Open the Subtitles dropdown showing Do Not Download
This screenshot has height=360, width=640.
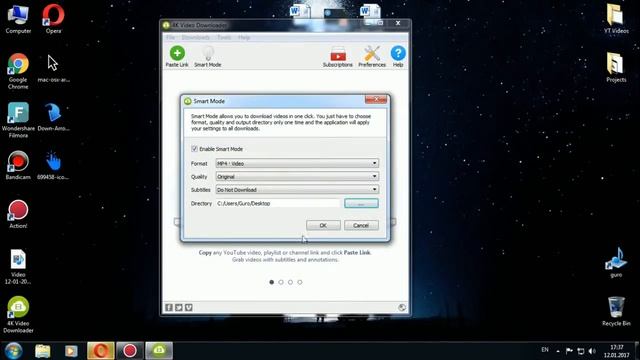tap(297, 189)
